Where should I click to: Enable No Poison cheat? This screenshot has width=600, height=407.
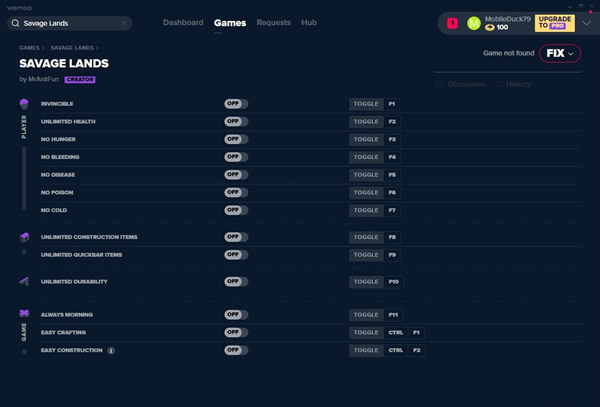tap(236, 192)
